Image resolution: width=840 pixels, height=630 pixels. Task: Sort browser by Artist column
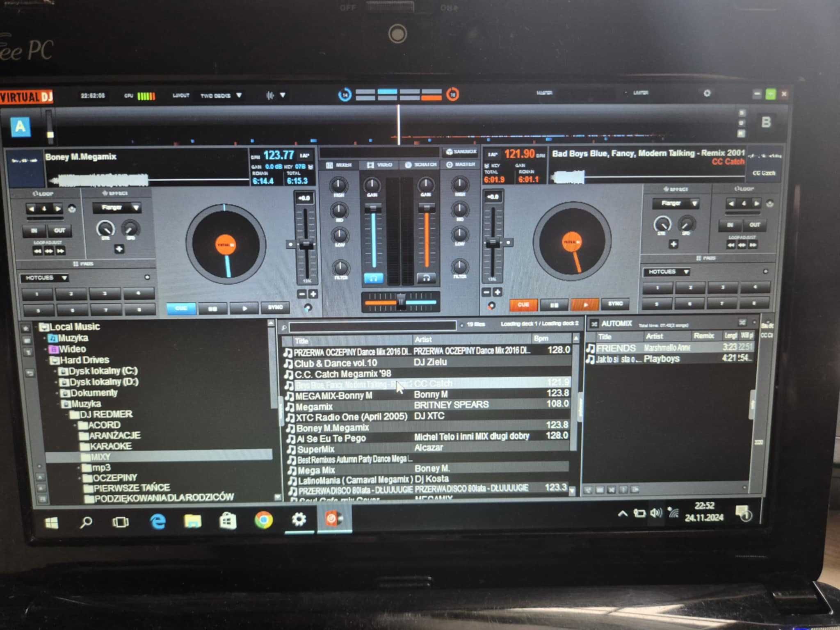pos(472,339)
